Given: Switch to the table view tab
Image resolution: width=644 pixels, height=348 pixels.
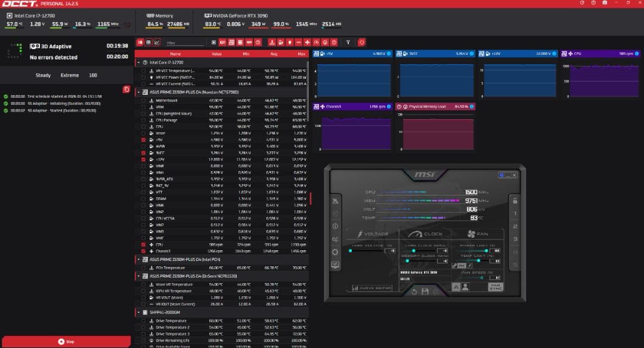Looking at the screenshot, I should (x=148, y=42).
